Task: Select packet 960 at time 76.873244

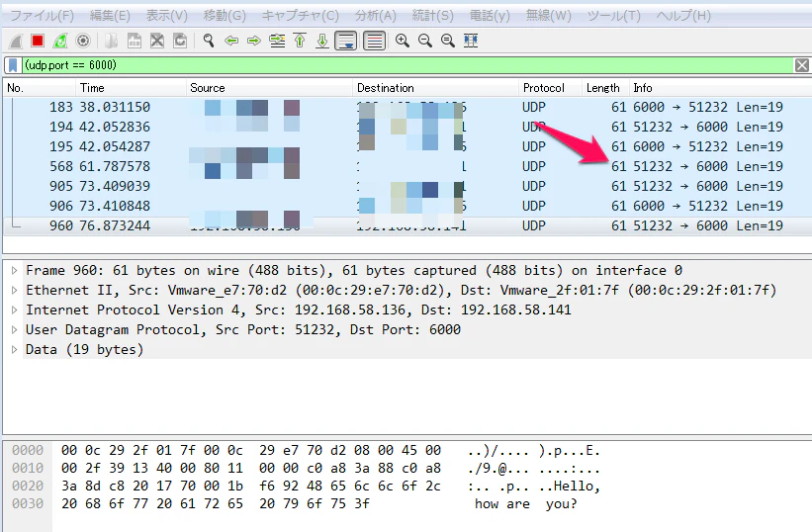Action: [407, 225]
